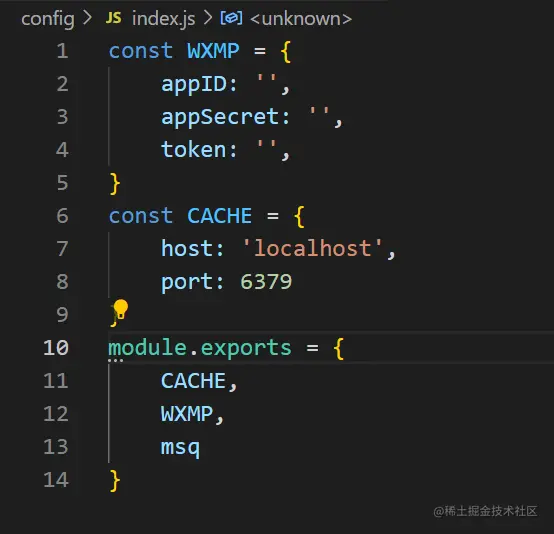Click the empty string after token
The width and height of the screenshot is (554, 534).
point(266,145)
